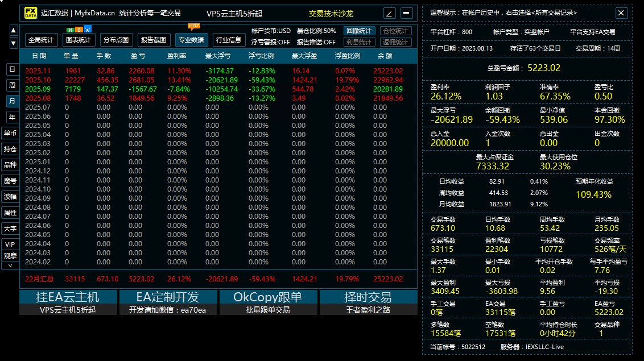This screenshot has height=361, width=644.
Task: Toggle 报告推送:OFF setting
Action: (316, 42)
